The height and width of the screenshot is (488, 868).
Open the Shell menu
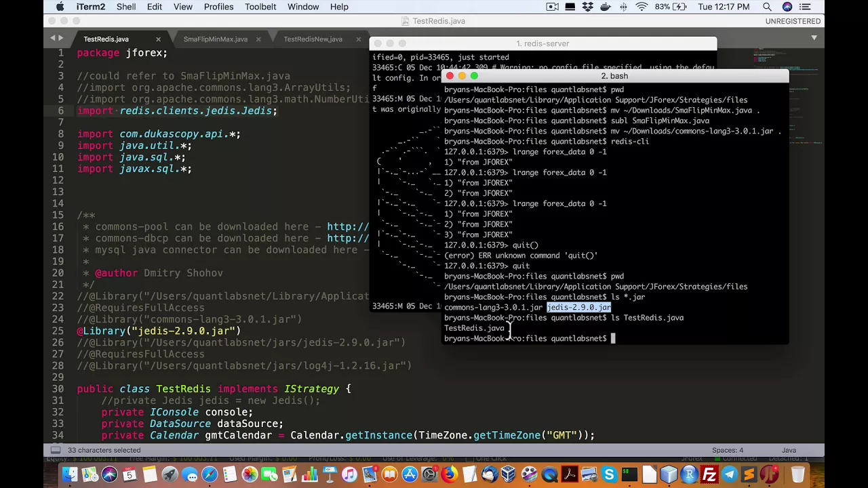pos(126,7)
